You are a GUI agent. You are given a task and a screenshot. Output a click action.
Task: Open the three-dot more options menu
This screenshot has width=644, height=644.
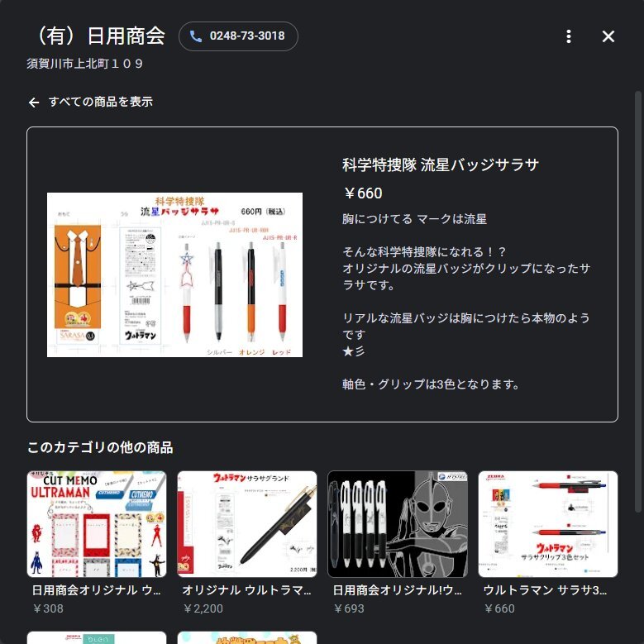(569, 36)
